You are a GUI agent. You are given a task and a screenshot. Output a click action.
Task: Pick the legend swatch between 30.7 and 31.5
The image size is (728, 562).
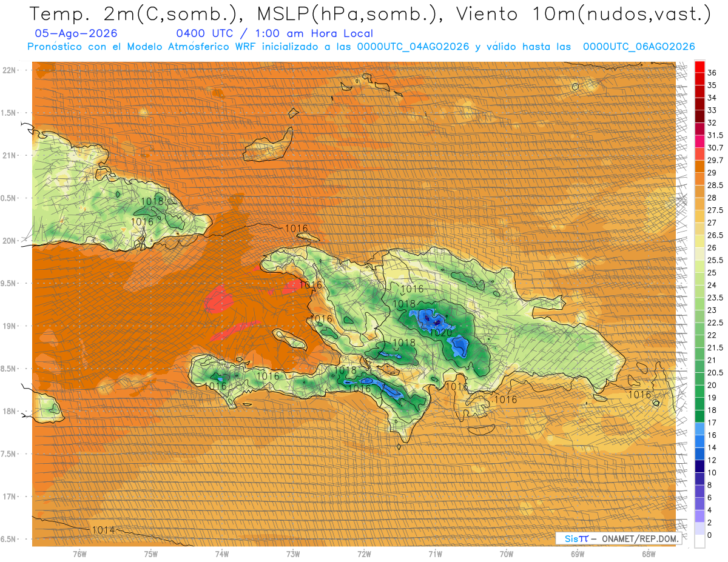(x=699, y=141)
